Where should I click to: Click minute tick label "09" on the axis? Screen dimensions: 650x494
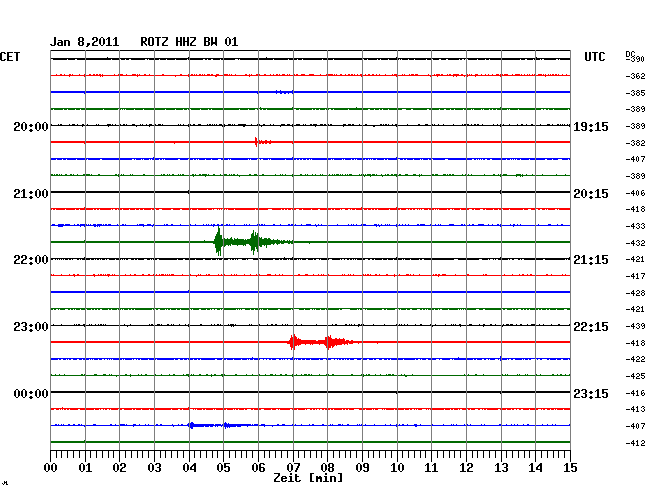362,468
